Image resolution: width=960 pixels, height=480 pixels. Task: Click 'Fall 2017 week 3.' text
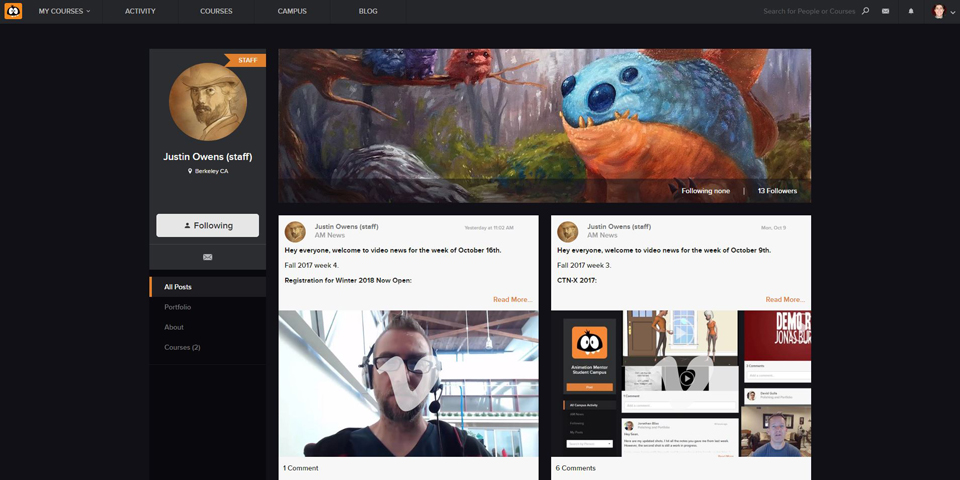click(x=584, y=265)
